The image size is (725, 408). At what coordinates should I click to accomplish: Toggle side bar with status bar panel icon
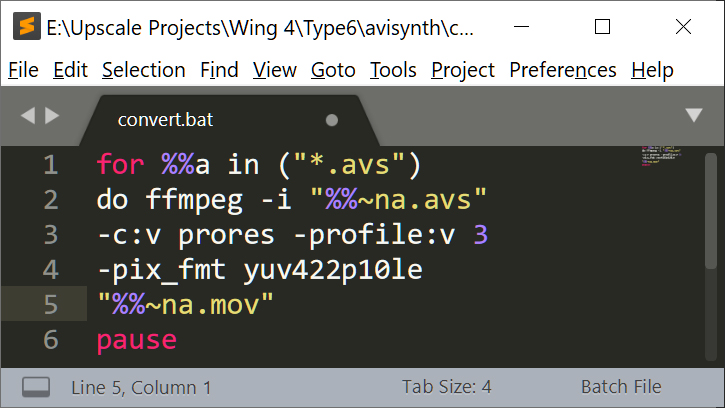tap(36, 387)
